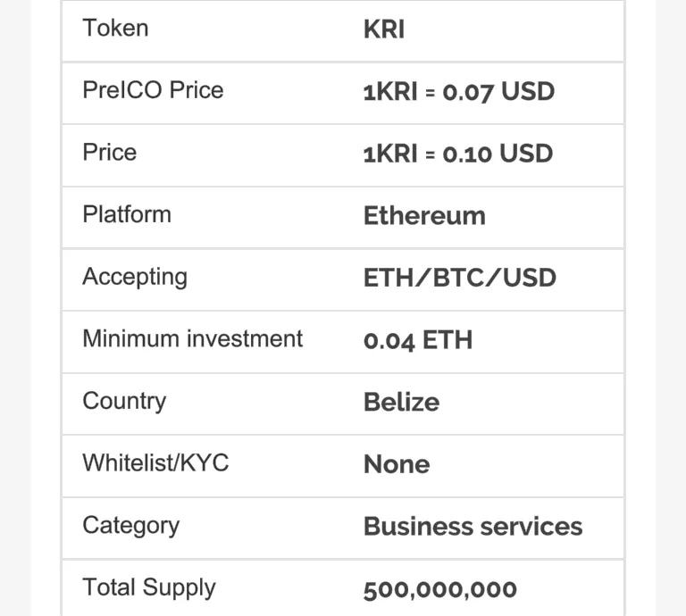Click the PreICO Price label

(153, 90)
